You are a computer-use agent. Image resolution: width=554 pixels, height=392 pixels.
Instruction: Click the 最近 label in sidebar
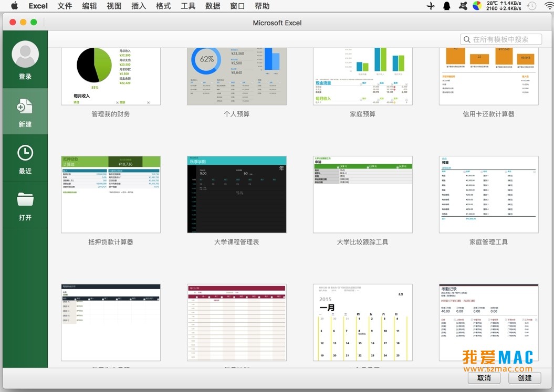click(x=25, y=171)
